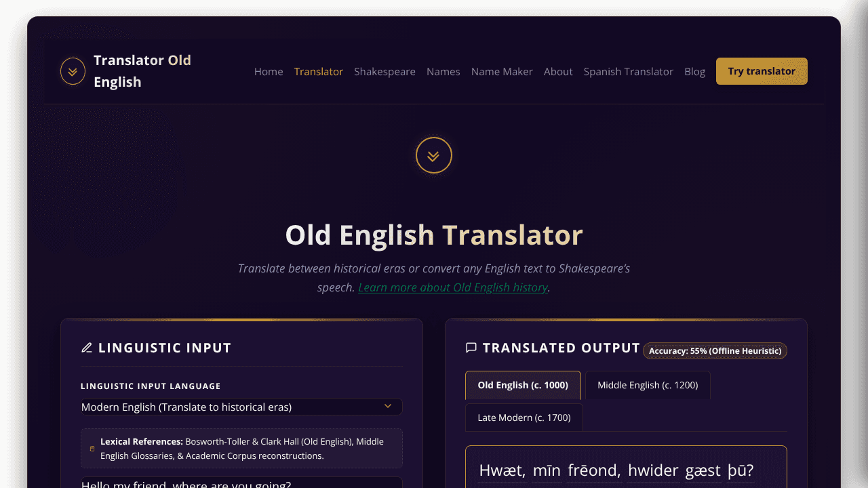868x488 pixels.
Task: Click the Try translator button
Action: coord(762,71)
